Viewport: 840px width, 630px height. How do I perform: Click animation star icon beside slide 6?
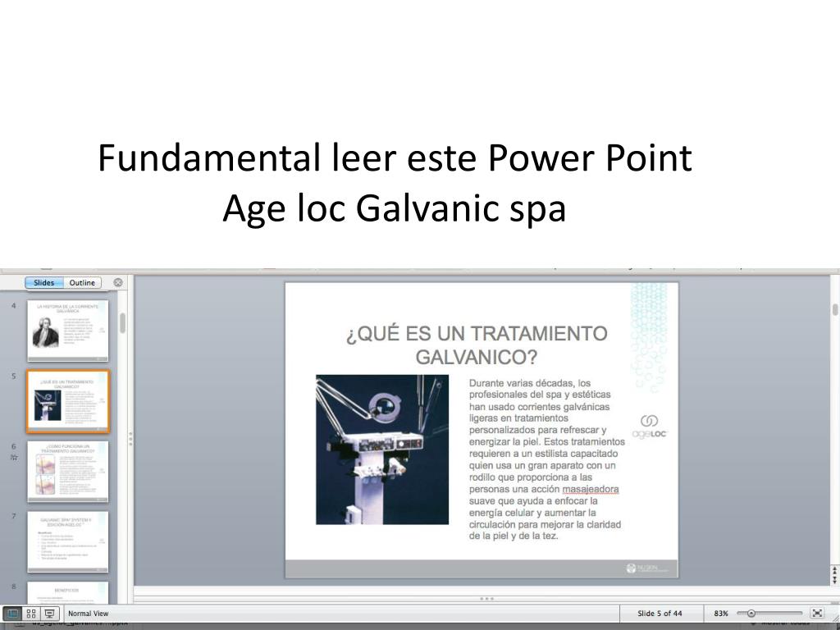[x=14, y=457]
